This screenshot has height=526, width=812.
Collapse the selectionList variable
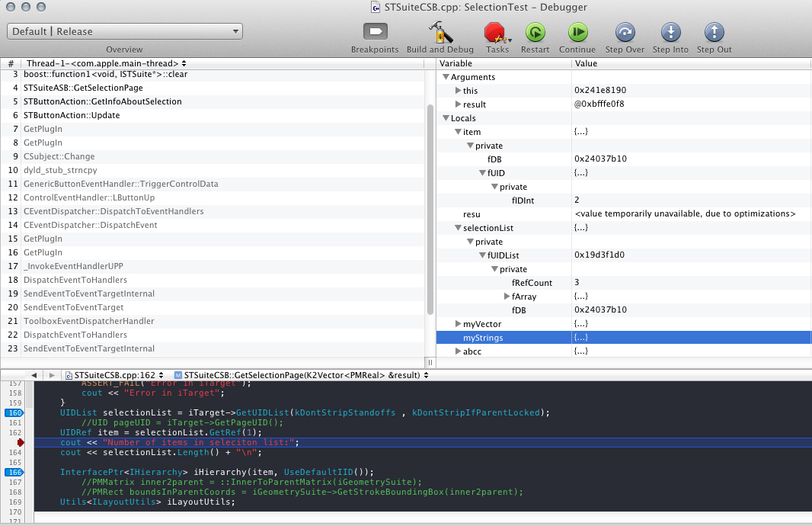click(x=458, y=228)
